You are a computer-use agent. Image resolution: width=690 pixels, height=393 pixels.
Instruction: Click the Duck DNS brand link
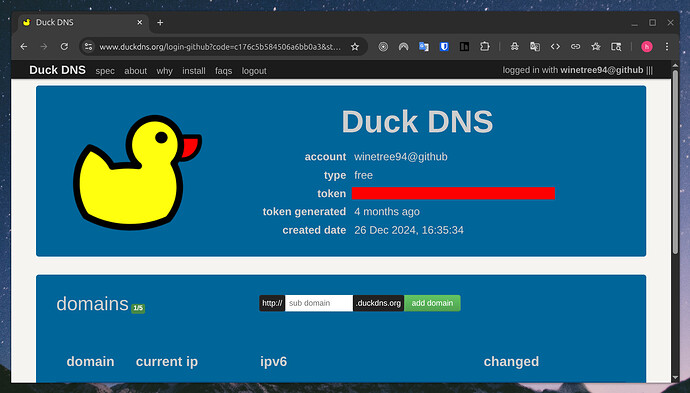point(57,70)
